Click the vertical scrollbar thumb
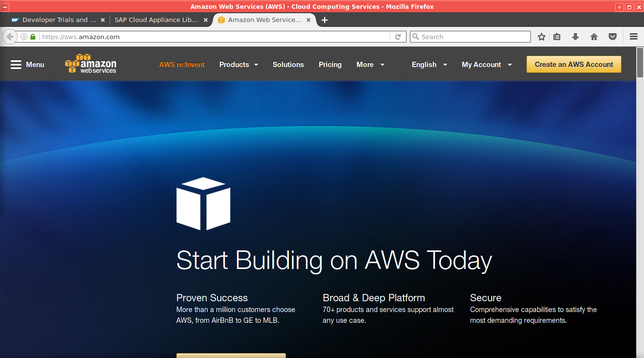 (x=640, y=63)
